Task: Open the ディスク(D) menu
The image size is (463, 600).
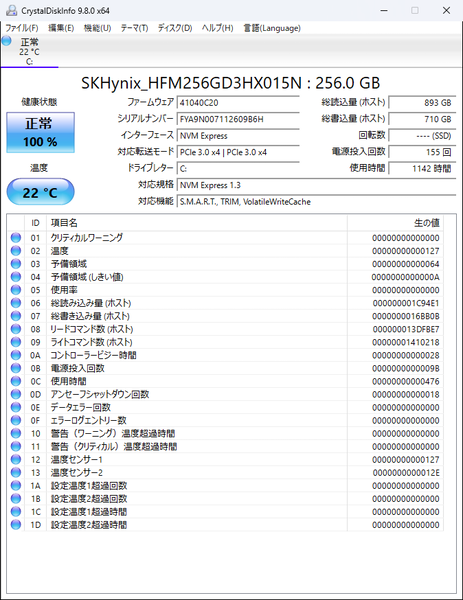Action: coord(175,28)
